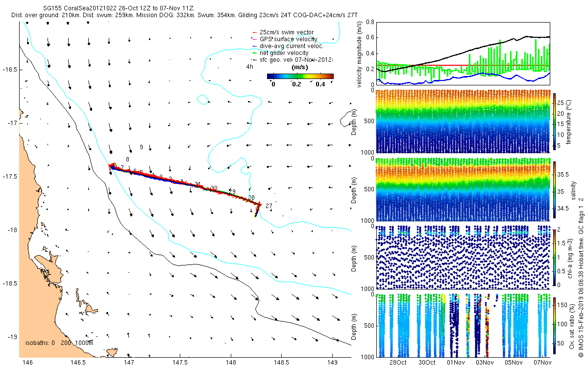Click the Ox. sat. ratio (%) colorbar
588x368 pixels.
tap(554, 326)
